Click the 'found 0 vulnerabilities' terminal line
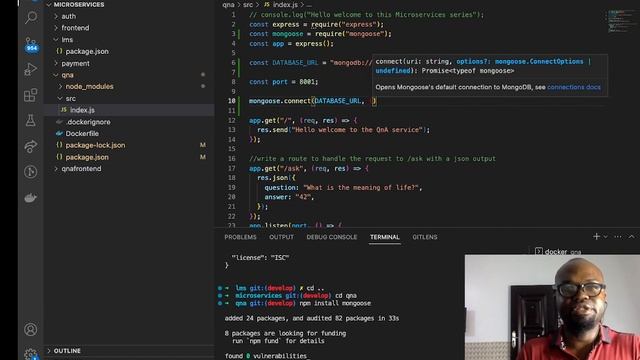 [265, 356]
